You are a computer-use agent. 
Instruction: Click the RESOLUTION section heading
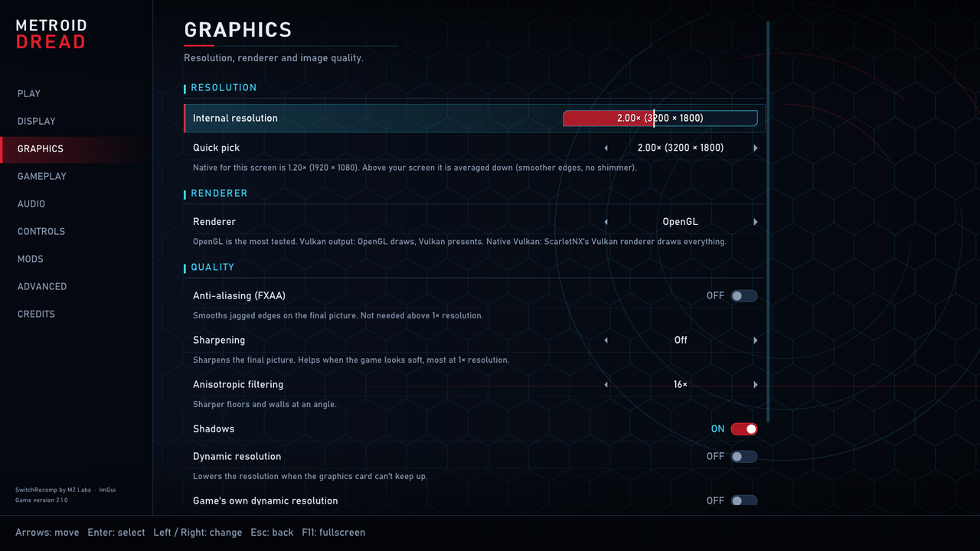[224, 88]
